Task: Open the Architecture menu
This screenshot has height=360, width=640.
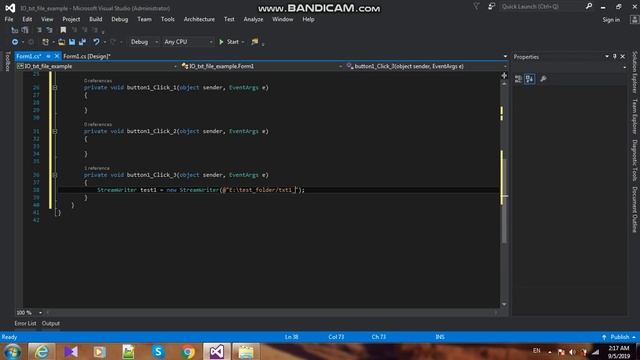Action: pos(199,19)
